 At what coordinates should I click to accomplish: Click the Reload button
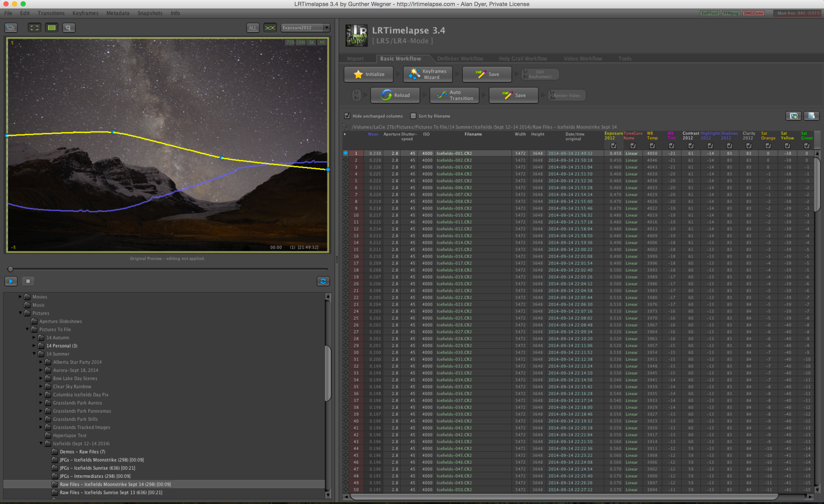(395, 95)
